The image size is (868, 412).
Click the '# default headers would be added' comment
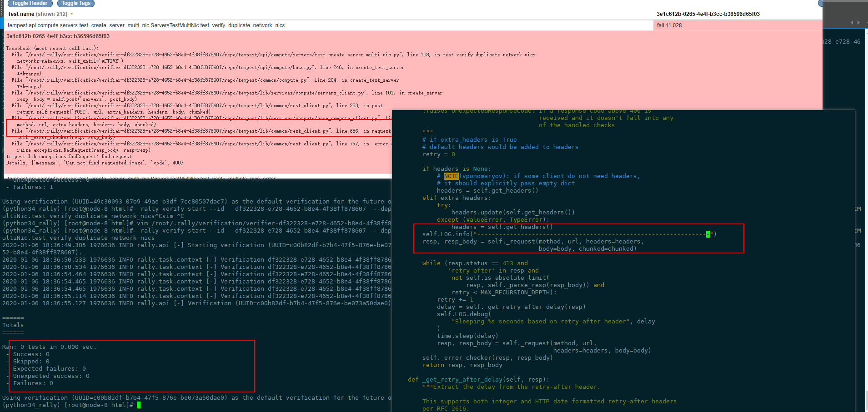click(501, 147)
